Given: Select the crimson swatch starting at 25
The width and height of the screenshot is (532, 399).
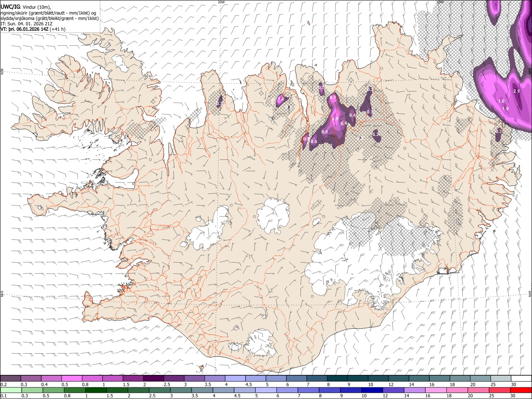Looking at the screenshot, I should coord(500,390).
